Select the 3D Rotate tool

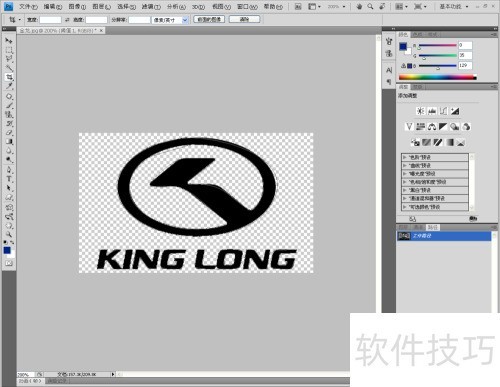point(9,207)
